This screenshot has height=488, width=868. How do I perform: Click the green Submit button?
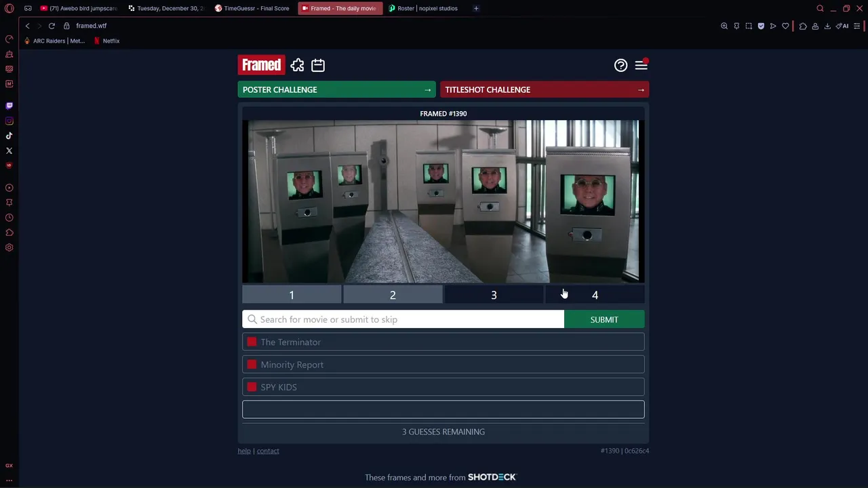[604, 319]
